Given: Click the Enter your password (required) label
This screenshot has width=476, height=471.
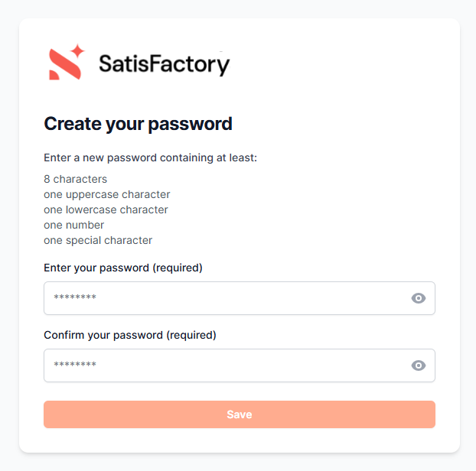Looking at the screenshot, I should tap(122, 268).
